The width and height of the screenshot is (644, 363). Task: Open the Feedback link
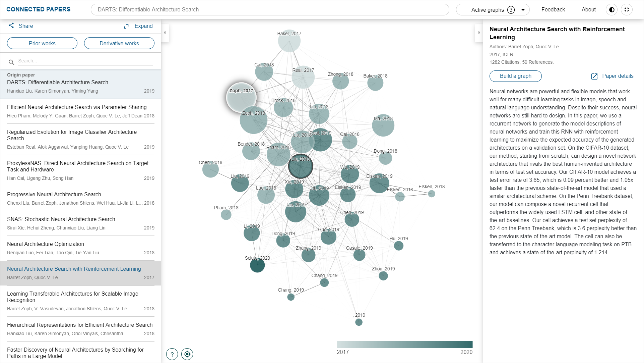coord(553,10)
